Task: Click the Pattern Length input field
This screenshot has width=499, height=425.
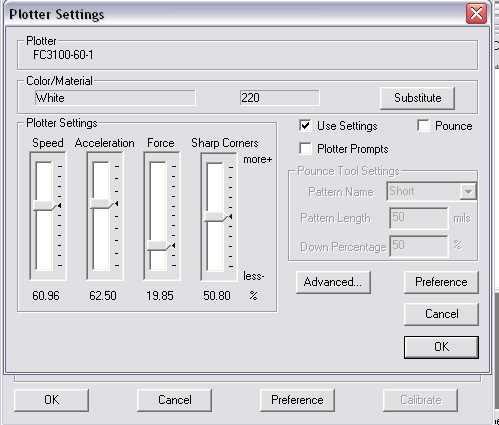Action: coord(419,218)
